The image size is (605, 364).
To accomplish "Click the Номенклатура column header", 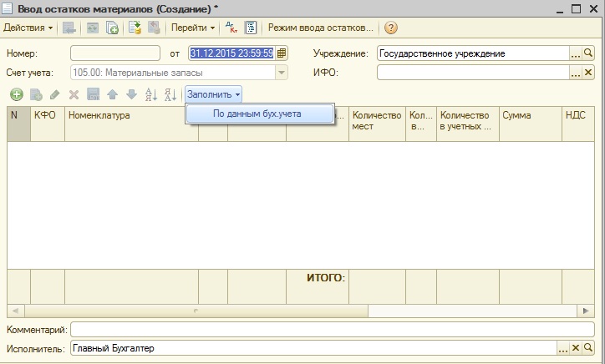I will click(131, 115).
